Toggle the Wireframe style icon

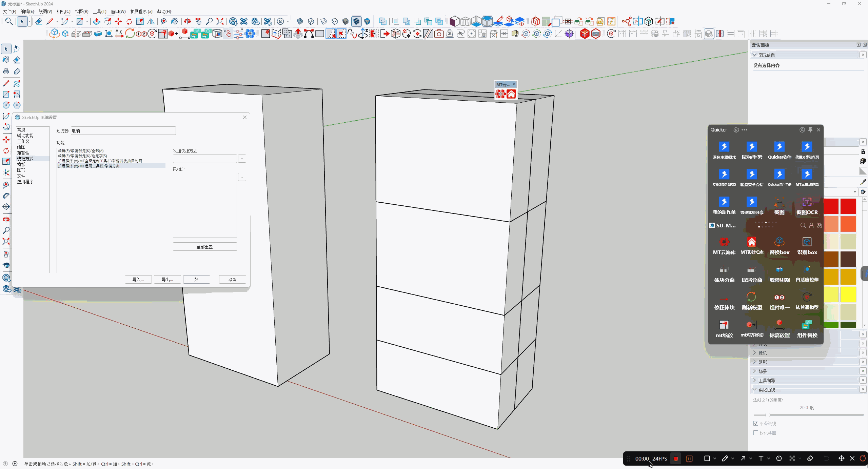(x=324, y=22)
